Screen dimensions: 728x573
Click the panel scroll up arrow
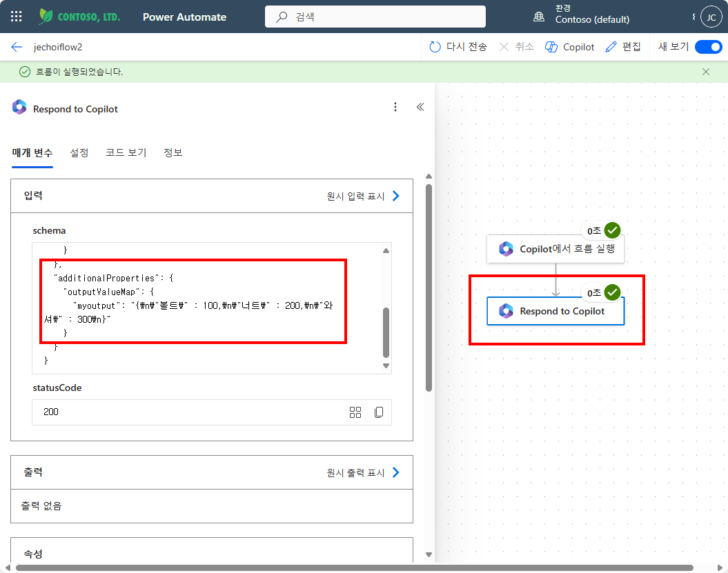(429, 177)
